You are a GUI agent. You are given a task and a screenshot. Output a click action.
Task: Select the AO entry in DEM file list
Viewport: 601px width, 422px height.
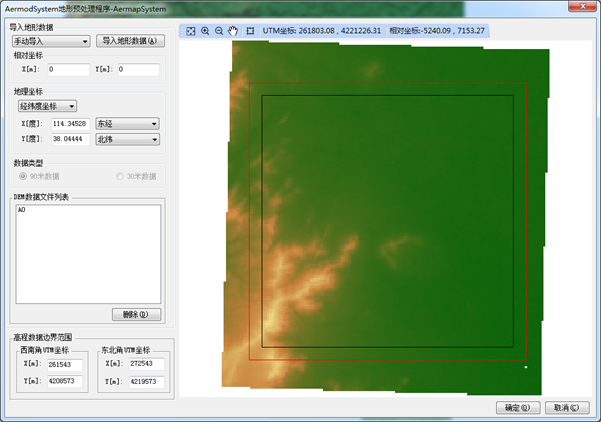coord(22,212)
